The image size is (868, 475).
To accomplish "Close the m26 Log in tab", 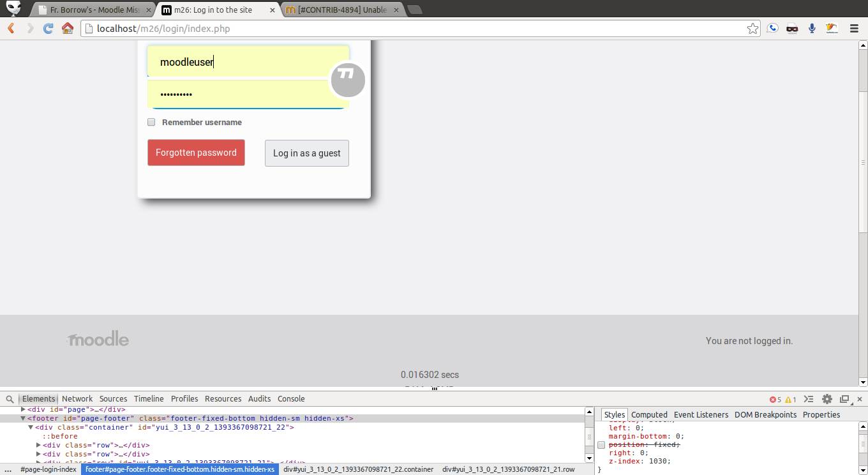I will [x=273, y=10].
